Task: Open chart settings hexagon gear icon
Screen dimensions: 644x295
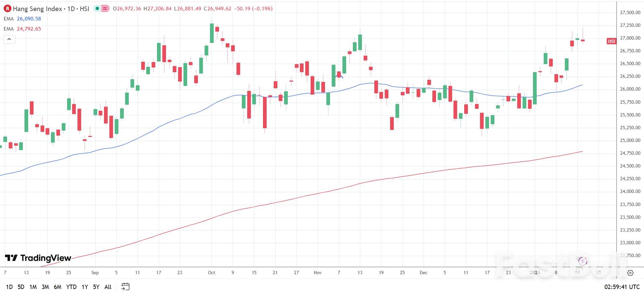Action: pyautogui.click(x=630, y=273)
